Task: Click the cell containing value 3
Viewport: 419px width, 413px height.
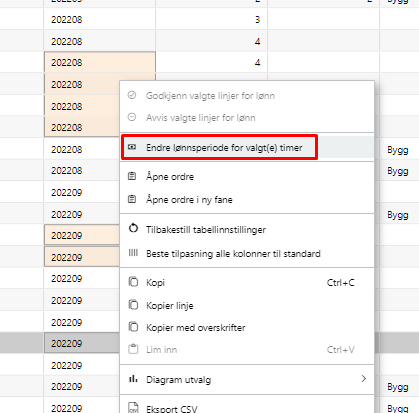Action: (x=211, y=19)
